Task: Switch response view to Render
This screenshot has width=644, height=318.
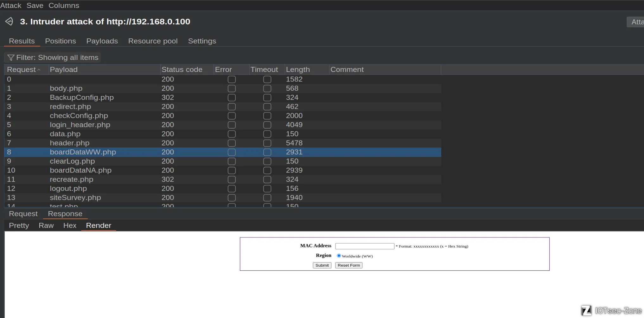Action: (99, 225)
